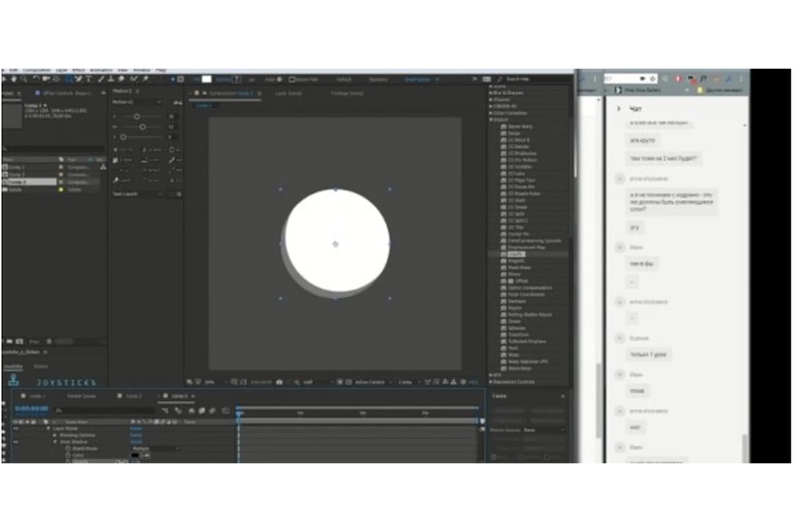Expand the Blur & Sharpen effects category
Screen dimensions: 798x532
(x=491, y=93)
